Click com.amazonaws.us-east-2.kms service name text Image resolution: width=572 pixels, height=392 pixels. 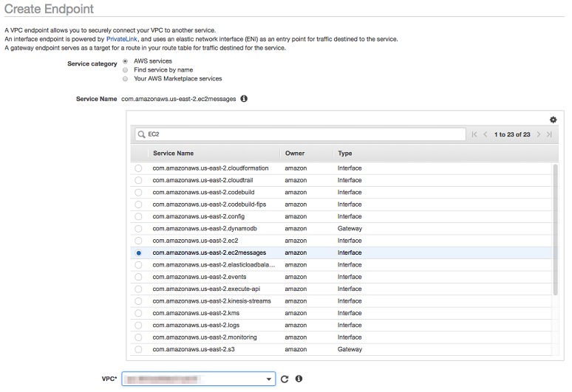tap(196, 313)
